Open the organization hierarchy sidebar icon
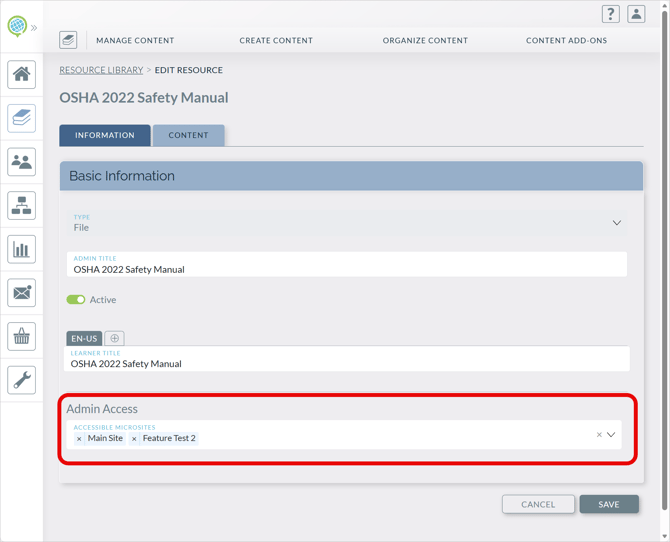 tap(22, 205)
